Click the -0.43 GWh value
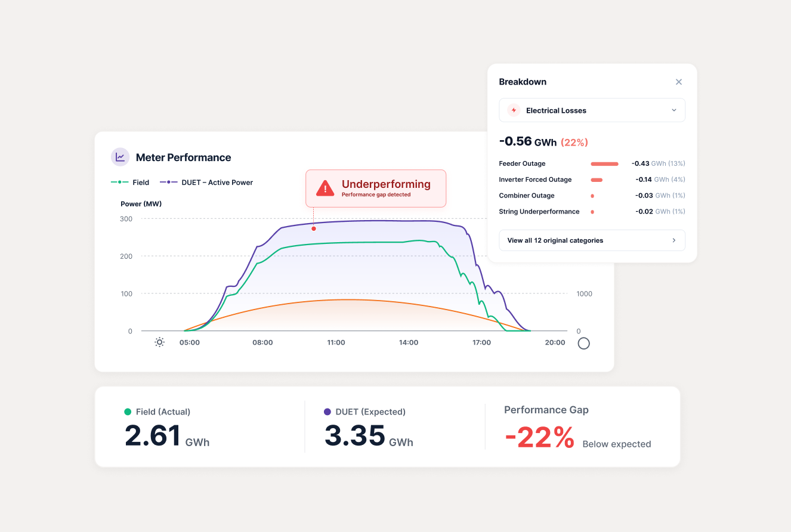Image resolution: width=791 pixels, height=532 pixels. [x=650, y=163]
